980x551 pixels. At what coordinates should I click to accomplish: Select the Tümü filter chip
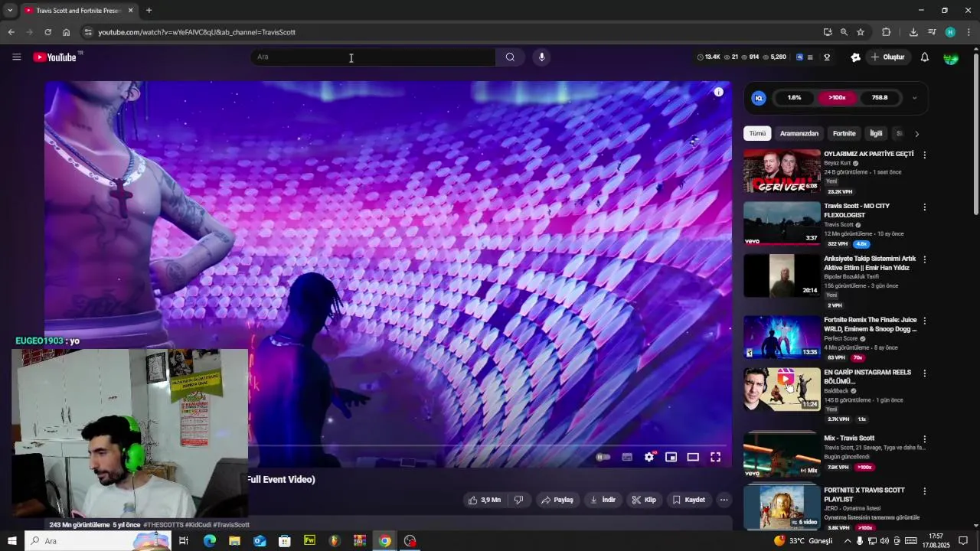click(x=757, y=133)
